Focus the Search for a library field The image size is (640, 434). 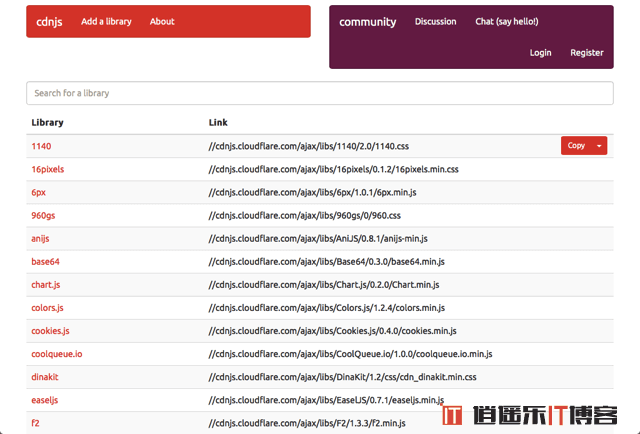pos(320,93)
